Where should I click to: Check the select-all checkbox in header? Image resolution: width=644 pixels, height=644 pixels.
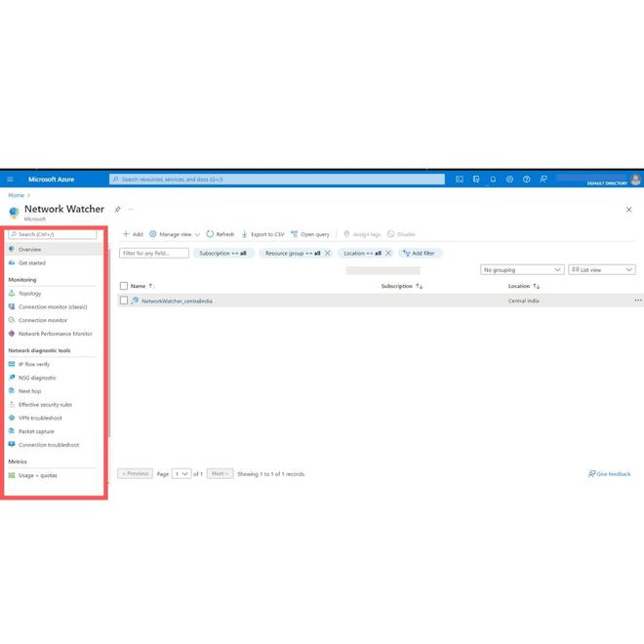[x=124, y=286]
